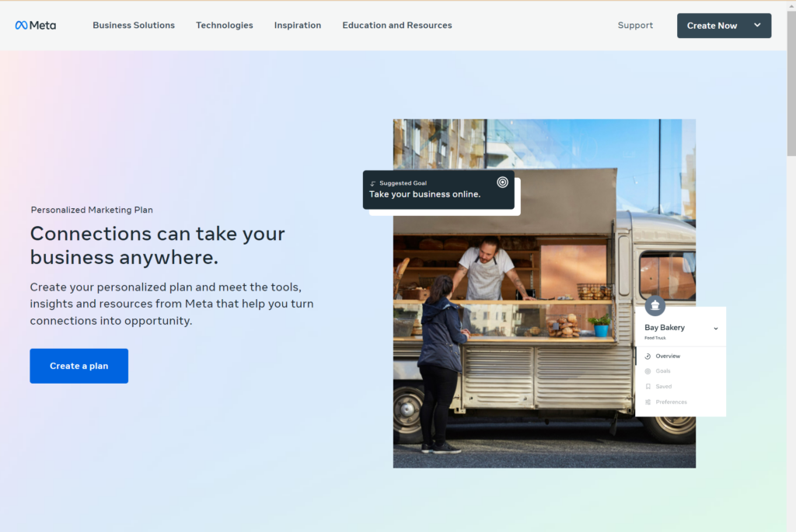Select the Overview icon in the Bay Bakery panel
The height and width of the screenshot is (532, 796).
pyautogui.click(x=648, y=356)
